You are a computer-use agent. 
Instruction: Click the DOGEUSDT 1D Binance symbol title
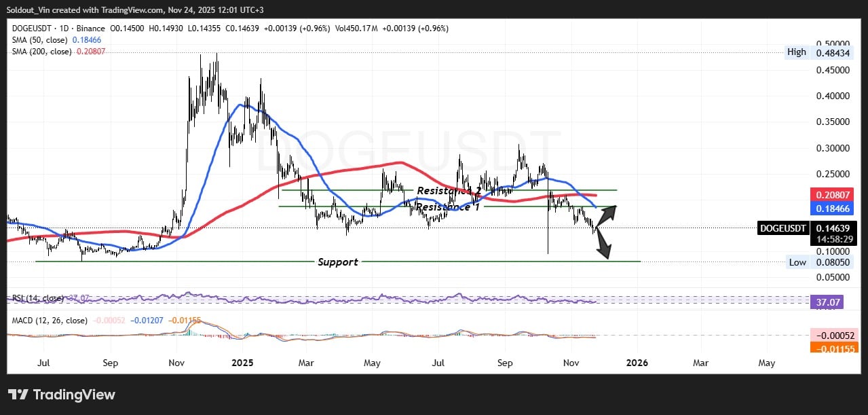click(58, 28)
